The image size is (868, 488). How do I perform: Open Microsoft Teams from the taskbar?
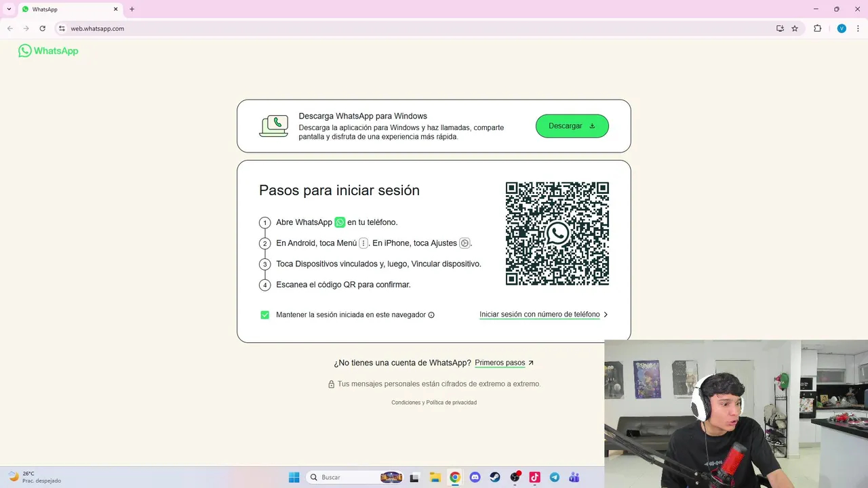tap(574, 477)
